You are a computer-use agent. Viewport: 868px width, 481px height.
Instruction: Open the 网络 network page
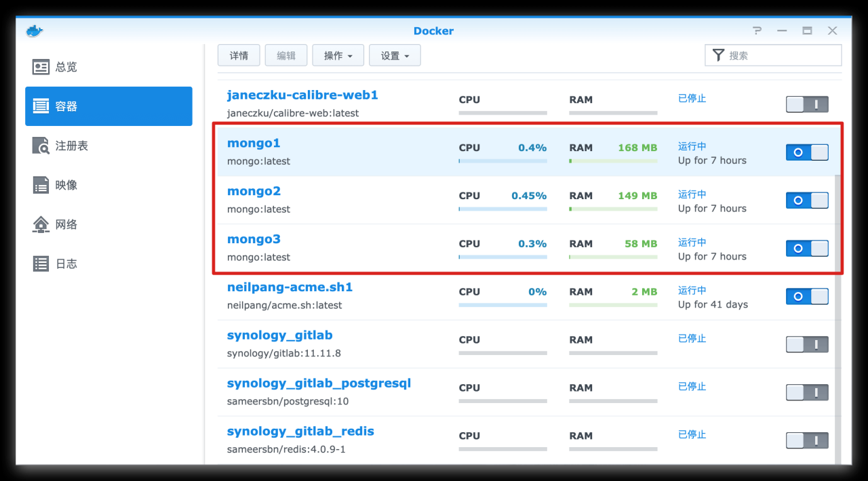(x=108, y=224)
